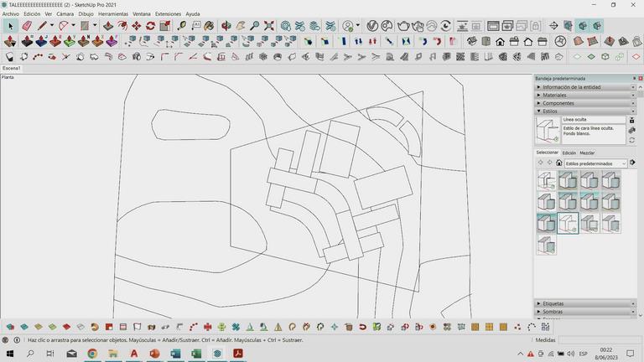Open the Cámara menu

[65, 14]
